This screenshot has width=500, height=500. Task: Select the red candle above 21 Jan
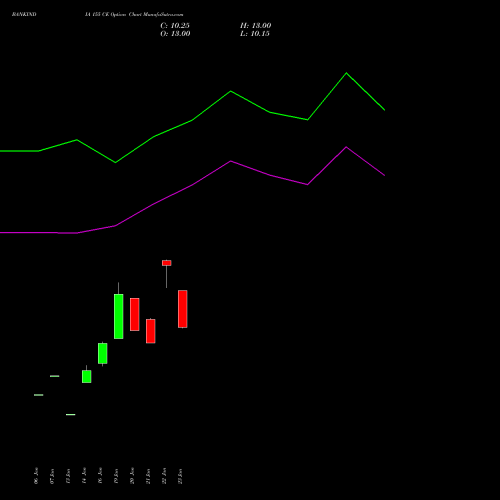pyautogui.click(x=151, y=331)
